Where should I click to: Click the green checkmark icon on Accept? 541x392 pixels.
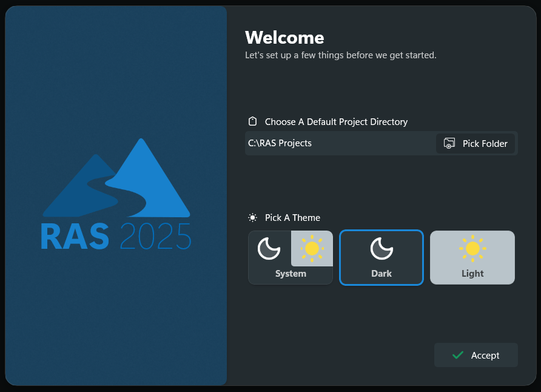click(458, 355)
